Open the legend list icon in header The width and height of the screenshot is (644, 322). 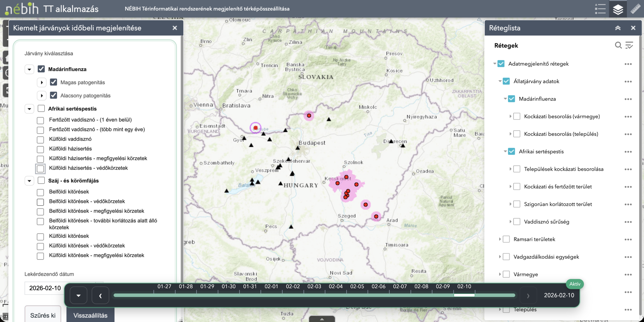pos(600,9)
